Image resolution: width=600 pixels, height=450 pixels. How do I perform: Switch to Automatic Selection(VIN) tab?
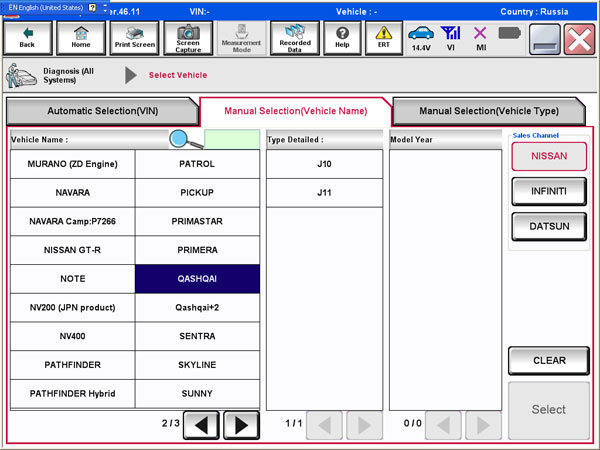click(x=102, y=111)
